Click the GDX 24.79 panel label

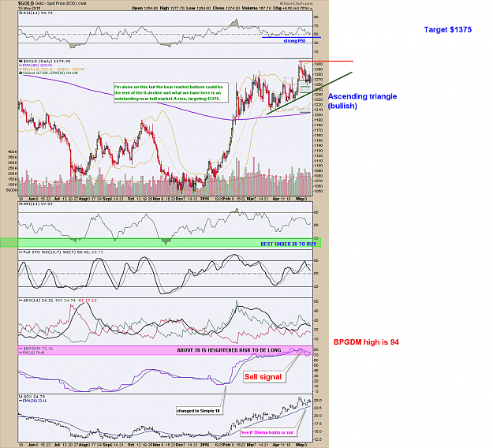coord(32,397)
